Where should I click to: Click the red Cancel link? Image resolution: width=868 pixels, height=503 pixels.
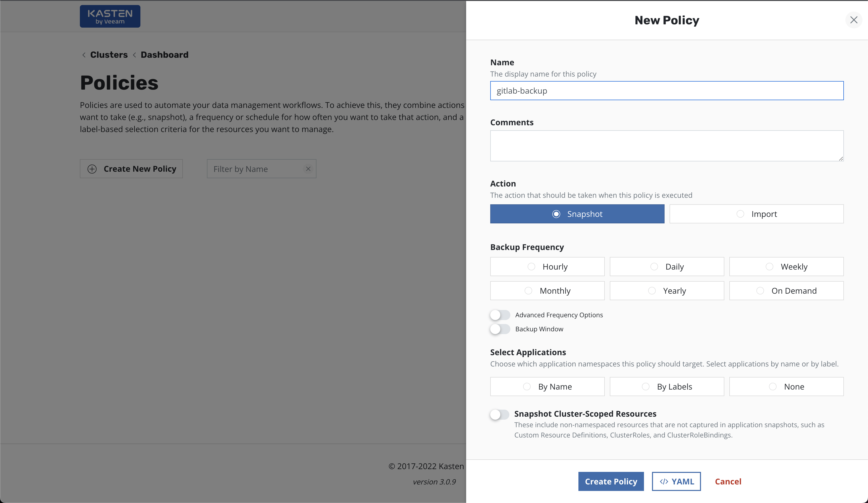coord(728,481)
